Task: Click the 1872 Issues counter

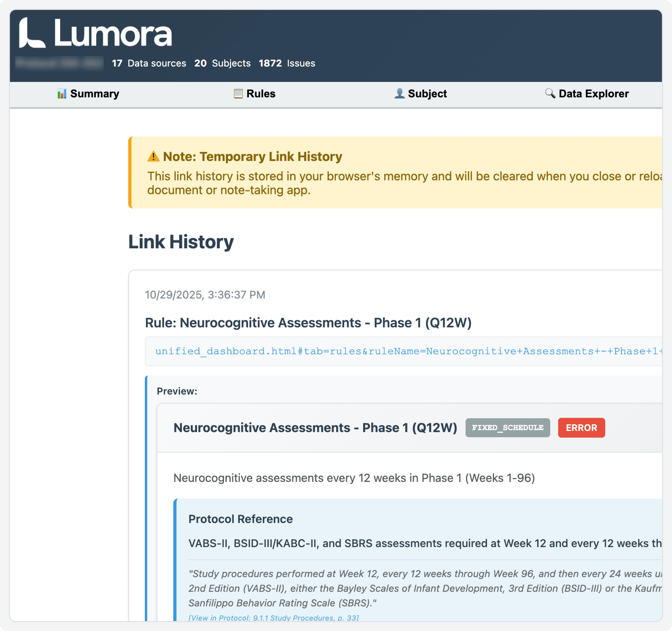Action: pyautogui.click(x=287, y=63)
